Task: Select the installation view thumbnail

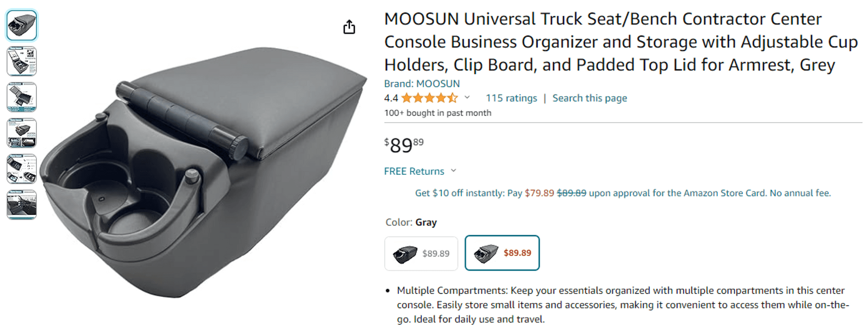Action: click(21, 133)
